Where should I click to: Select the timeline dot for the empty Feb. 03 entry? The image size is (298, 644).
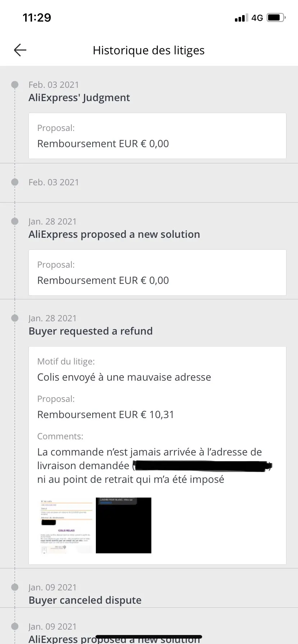point(15,182)
